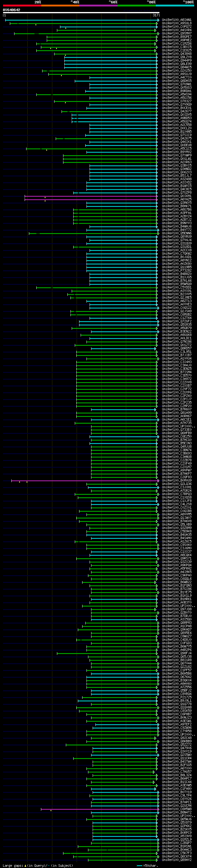
Task: Click hit label UniRef100_Q9SMH7
Action: tap(177, 33)
